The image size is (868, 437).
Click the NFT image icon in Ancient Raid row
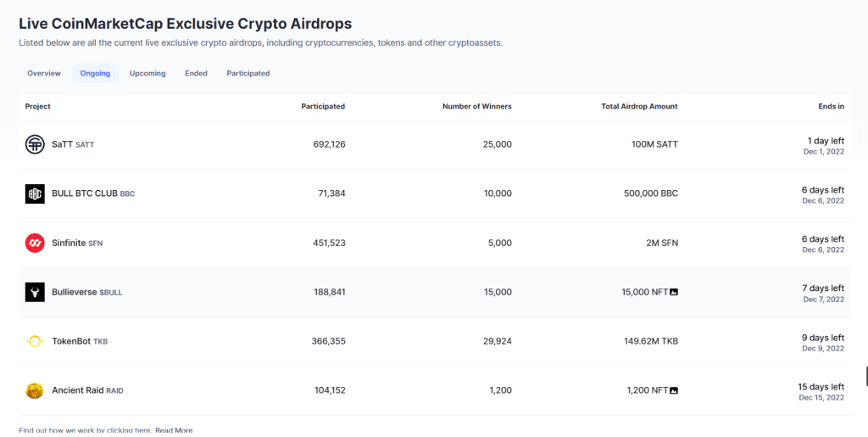(674, 390)
